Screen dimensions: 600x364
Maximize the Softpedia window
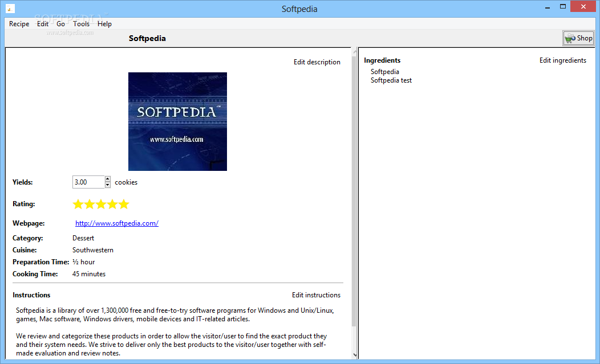[x=563, y=6]
